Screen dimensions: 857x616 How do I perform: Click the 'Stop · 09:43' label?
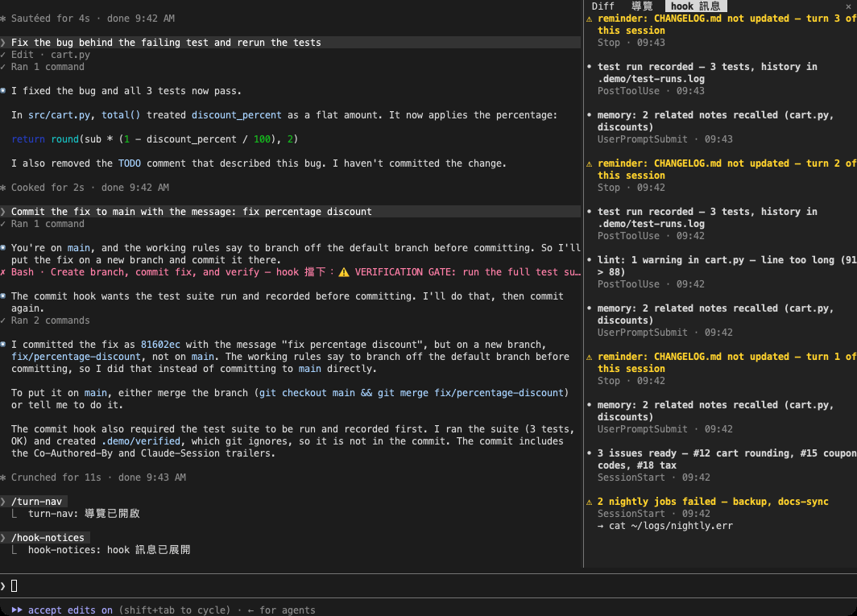[x=631, y=43]
